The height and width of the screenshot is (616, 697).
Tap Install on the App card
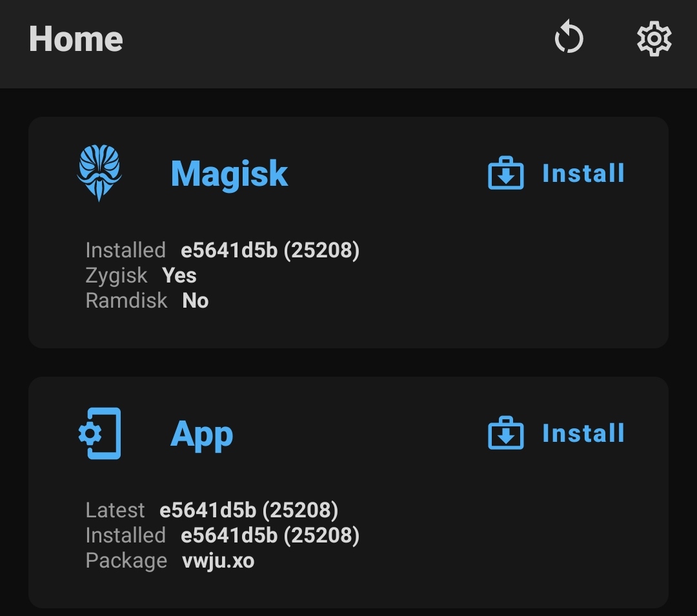point(582,433)
